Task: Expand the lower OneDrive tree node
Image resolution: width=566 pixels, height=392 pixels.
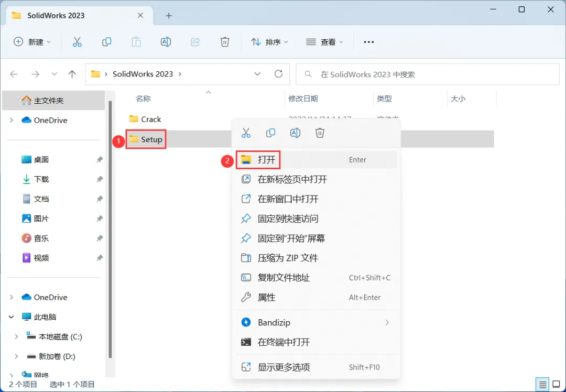Action: click(x=12, y=298)
